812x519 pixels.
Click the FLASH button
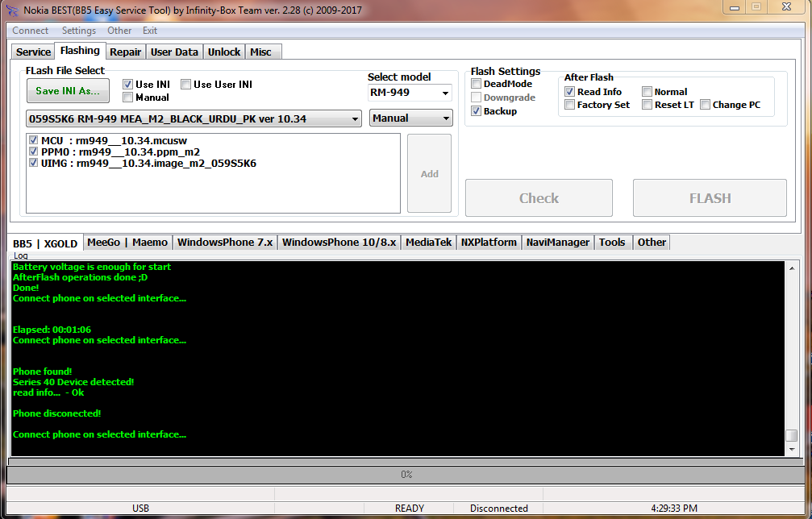click(x=710, y=197)
